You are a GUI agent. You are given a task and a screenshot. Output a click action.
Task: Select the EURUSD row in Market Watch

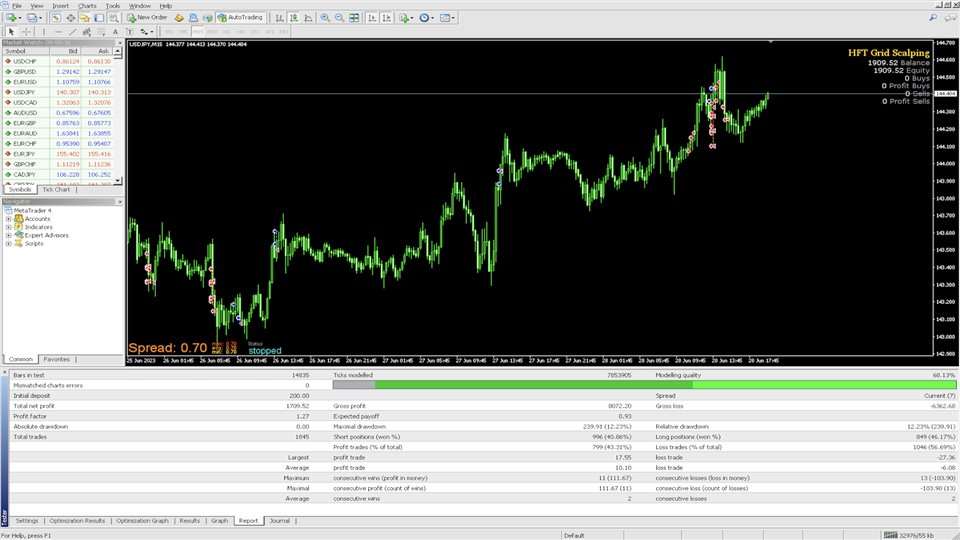59,82
